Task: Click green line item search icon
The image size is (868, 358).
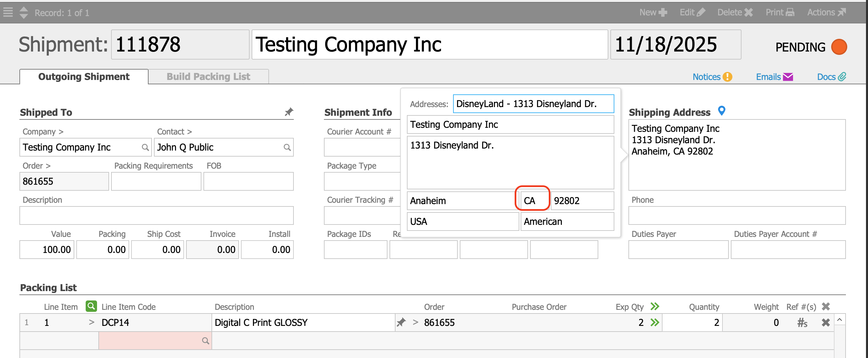Action: [x=91, y=306]
